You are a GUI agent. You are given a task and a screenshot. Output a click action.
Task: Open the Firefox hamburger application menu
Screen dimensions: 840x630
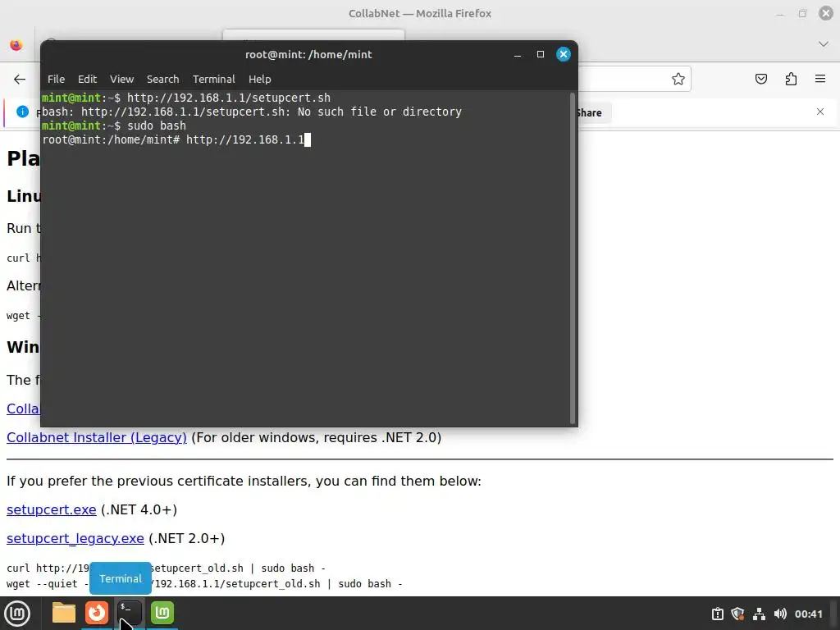pyautogui.click(x=820, y=80)
